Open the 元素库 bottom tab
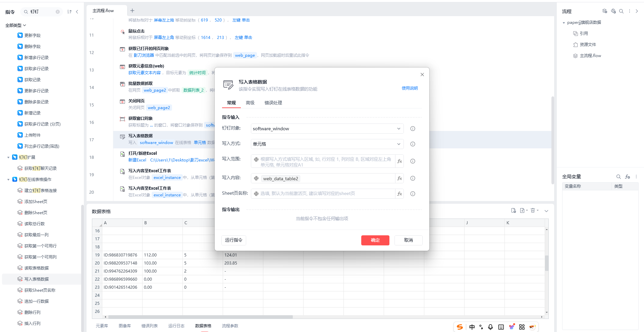644x332 pixels. [102, 326]
